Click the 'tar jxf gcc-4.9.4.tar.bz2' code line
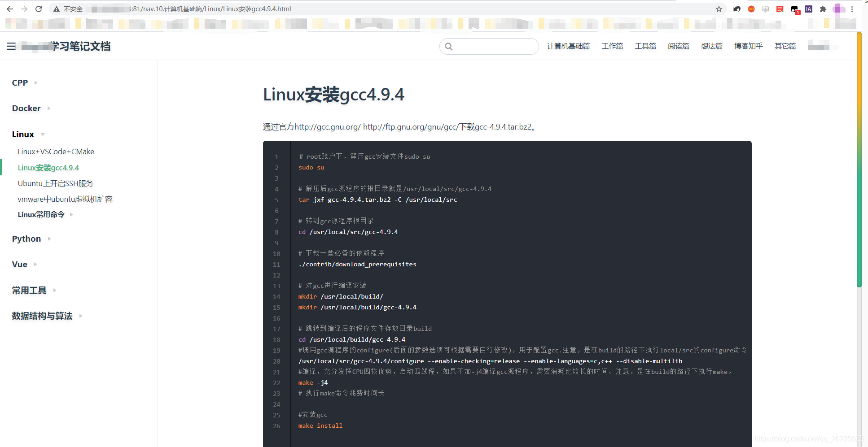The width and height of the screenshot is (868, 447). [377, 200]
